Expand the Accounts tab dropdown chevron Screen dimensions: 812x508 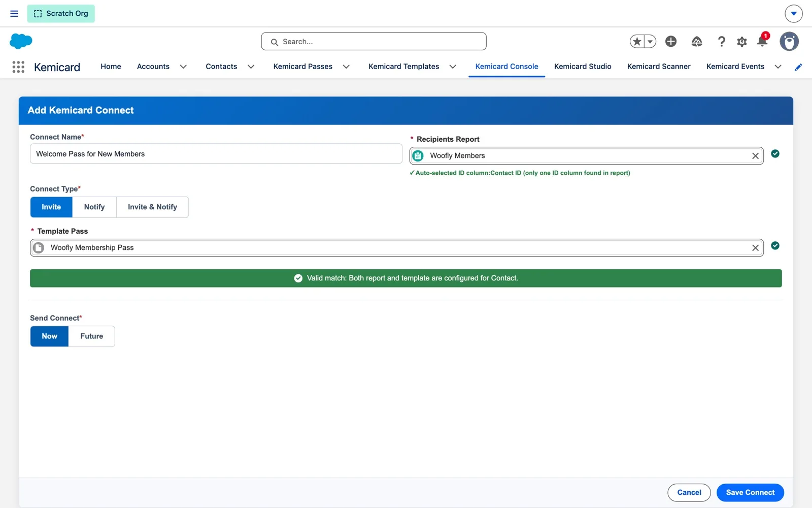point(183,67)
